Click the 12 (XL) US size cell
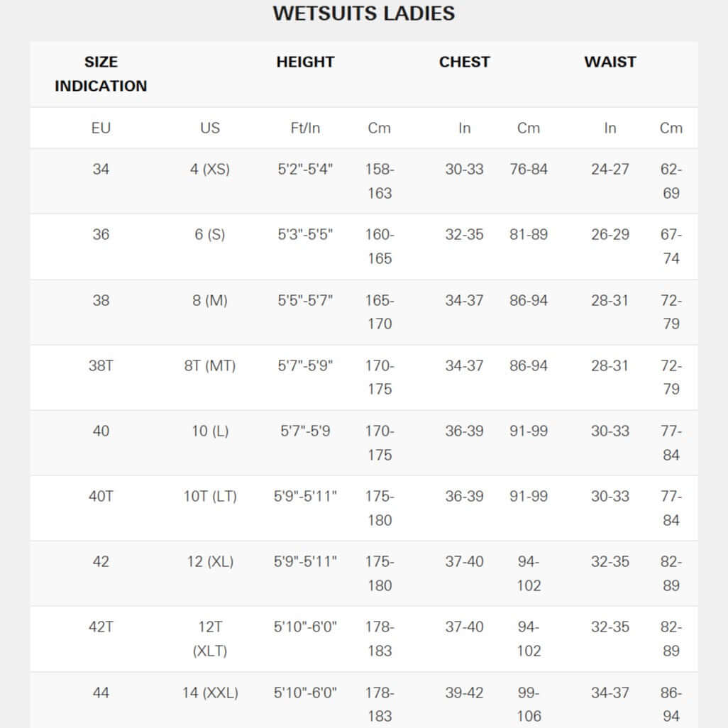728x728 pixels. (210, 561)
